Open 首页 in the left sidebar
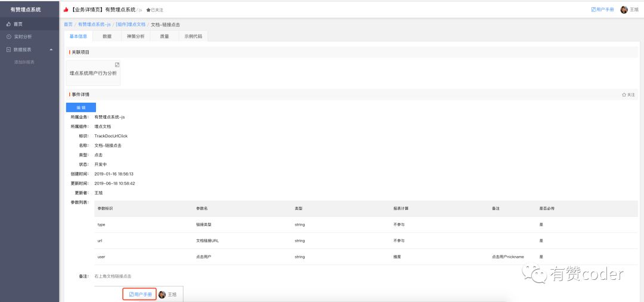The width and height of the screenshot is (644, 302). pos(18,24)
